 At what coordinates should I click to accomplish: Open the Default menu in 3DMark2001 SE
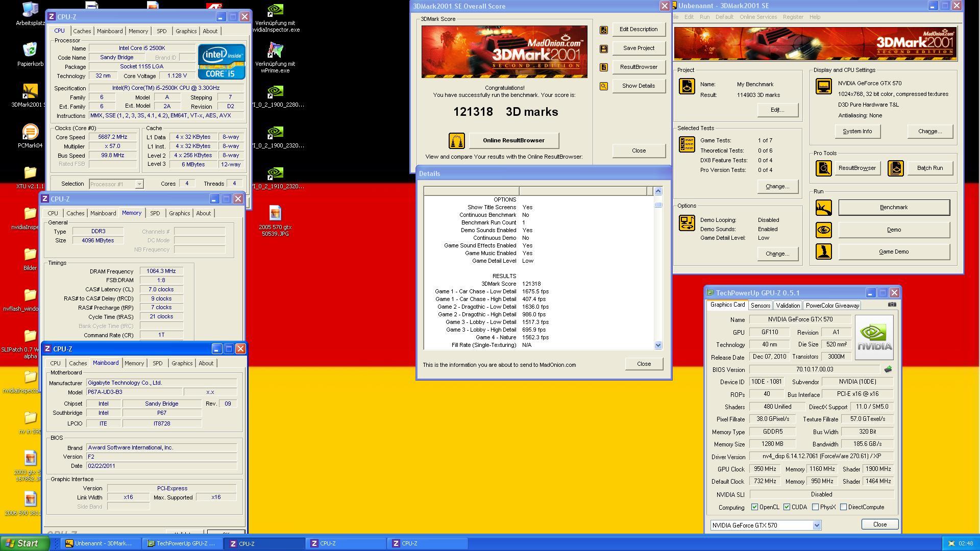pos(724,17)
